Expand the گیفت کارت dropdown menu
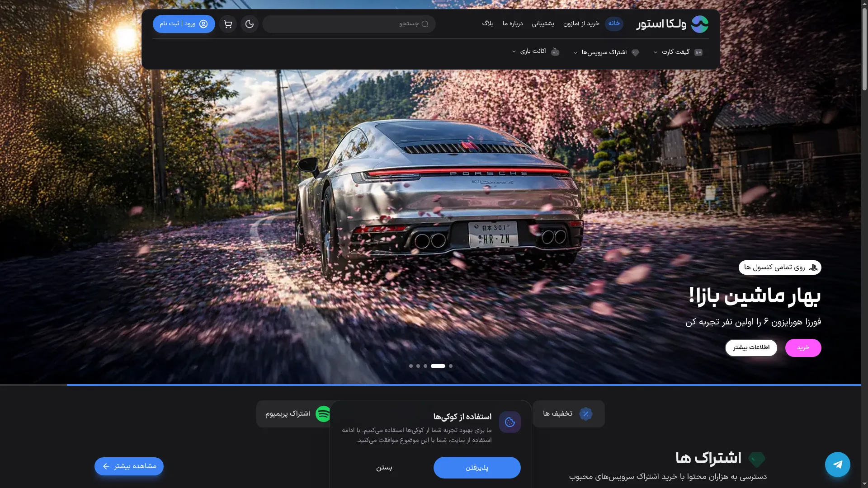The image size is (868, 488). click(x=678, y=52)
